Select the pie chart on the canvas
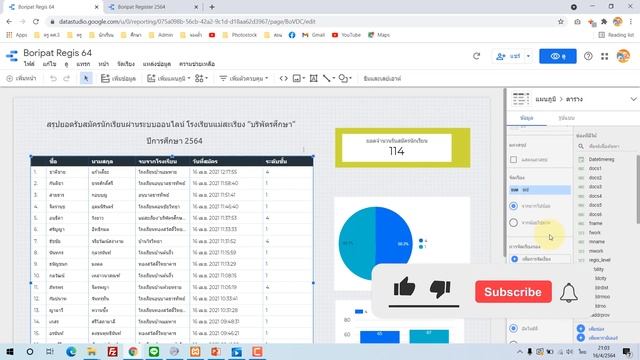Image resolution: width=640 pixels, height=360 pixels. pyautogui.click(x=375, y=244)
